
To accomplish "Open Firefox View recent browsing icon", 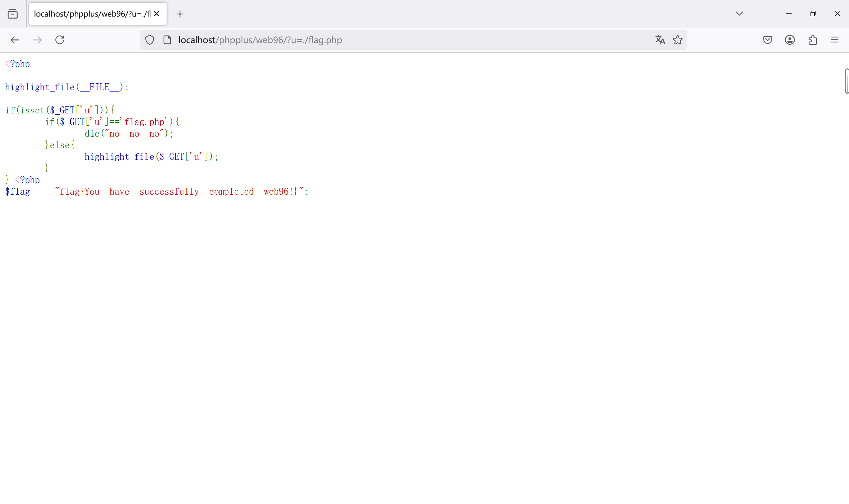I will [x=13, y=14].
